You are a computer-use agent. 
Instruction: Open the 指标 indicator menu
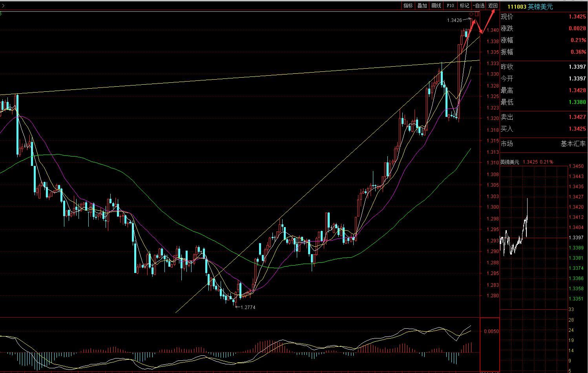[408, 5]
